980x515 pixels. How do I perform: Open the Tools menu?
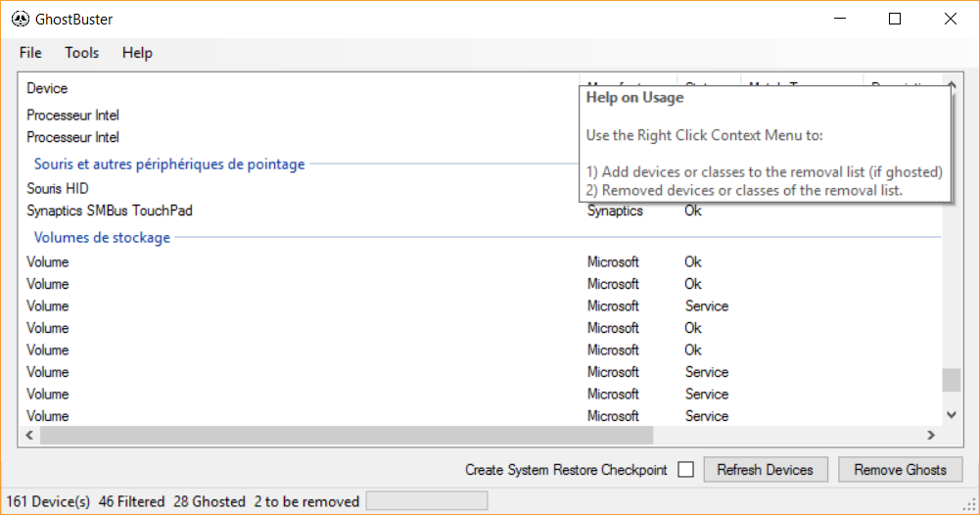[82, 53]
